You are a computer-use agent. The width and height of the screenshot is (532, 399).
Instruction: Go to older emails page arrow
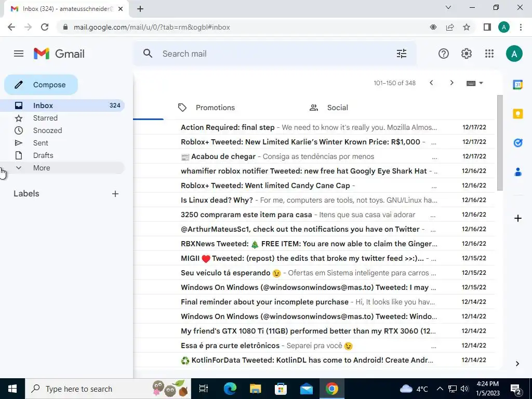[451, 83]
